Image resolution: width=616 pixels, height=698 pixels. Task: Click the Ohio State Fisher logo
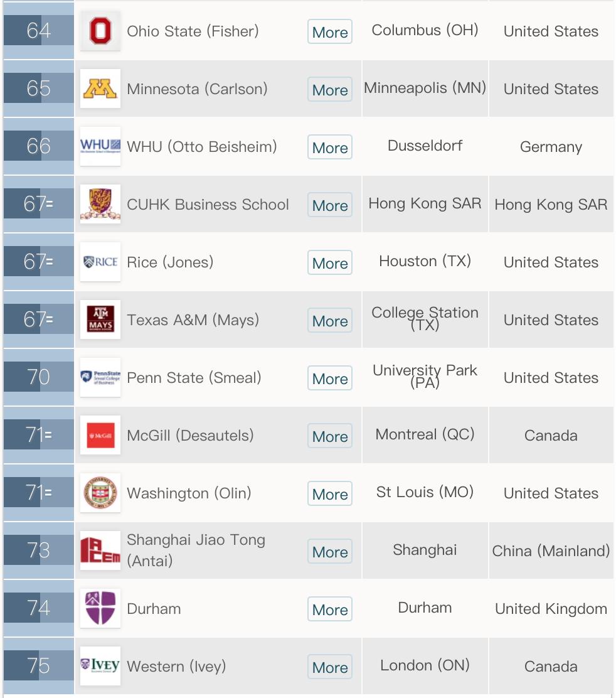tap(100, 31)
